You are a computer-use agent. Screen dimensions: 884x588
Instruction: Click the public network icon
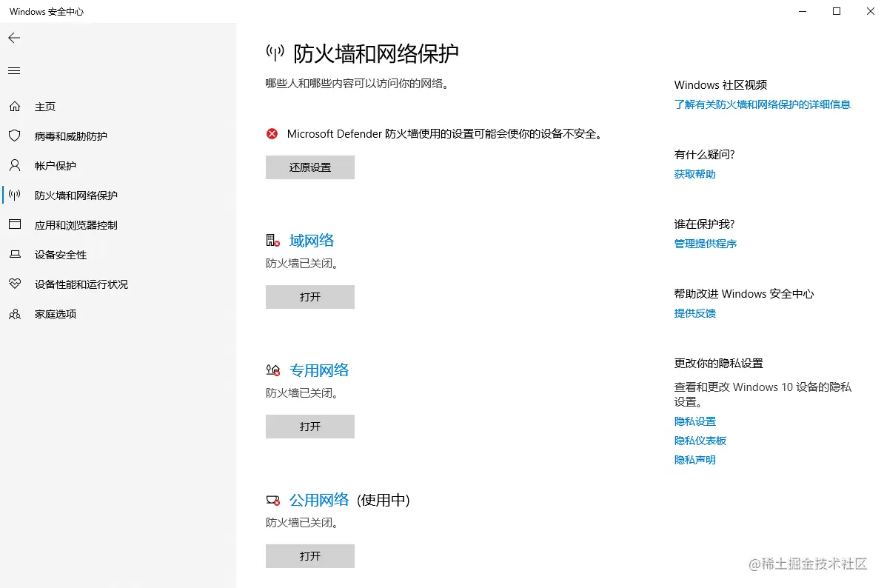[x=273, y=500]
